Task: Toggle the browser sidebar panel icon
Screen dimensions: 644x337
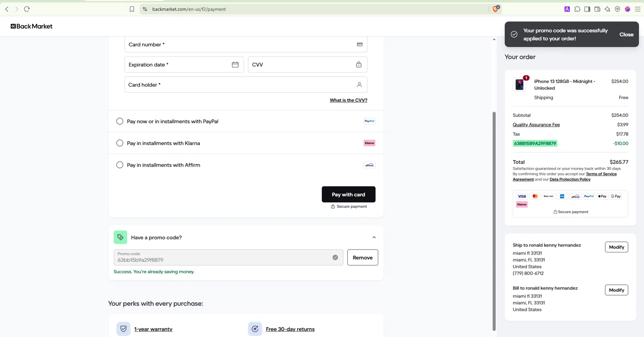Action: pyautogui.click(x=587, y=9)
